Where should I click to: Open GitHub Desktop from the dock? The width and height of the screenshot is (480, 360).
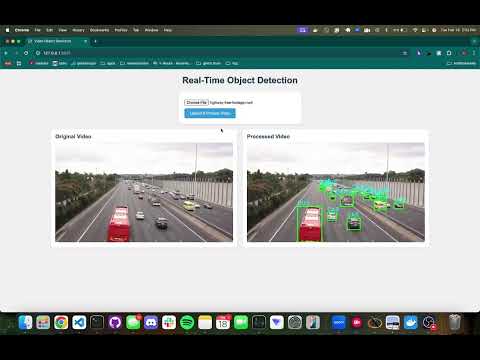click(x=115, y=322)
